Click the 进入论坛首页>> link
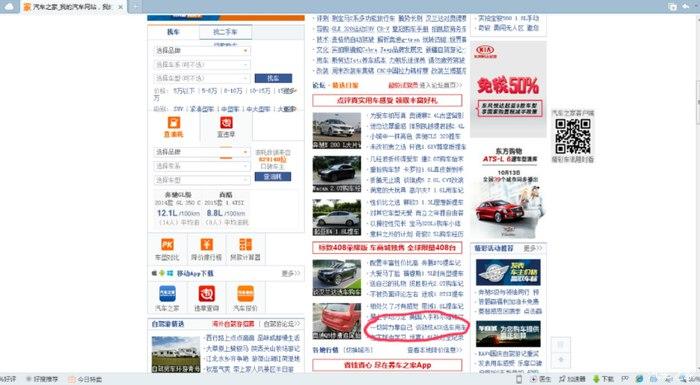This screenshot has height=385, width=700. click(441, 85)
